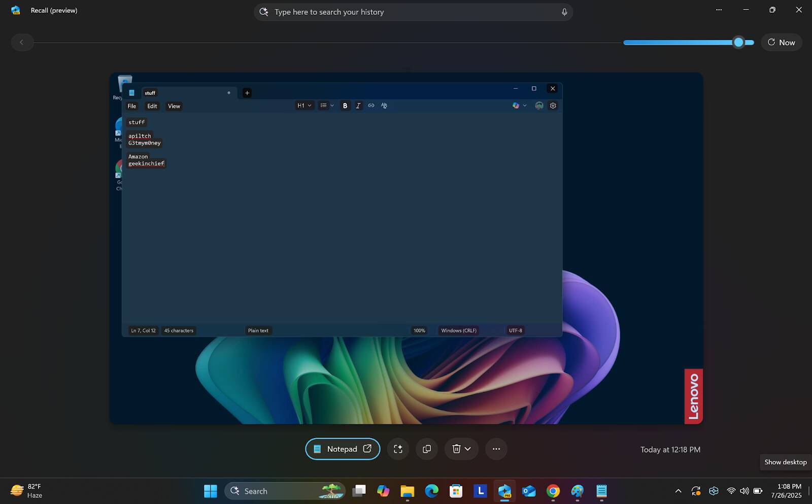Image resolution: width=812 pixels, height=504 pixels.
Task: Open the weather widget 82°F Haze
Action: [26, 491]
